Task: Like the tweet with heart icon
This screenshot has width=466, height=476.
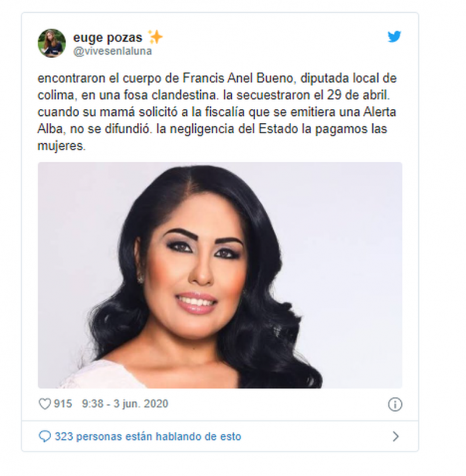Action: coord(45,404)
